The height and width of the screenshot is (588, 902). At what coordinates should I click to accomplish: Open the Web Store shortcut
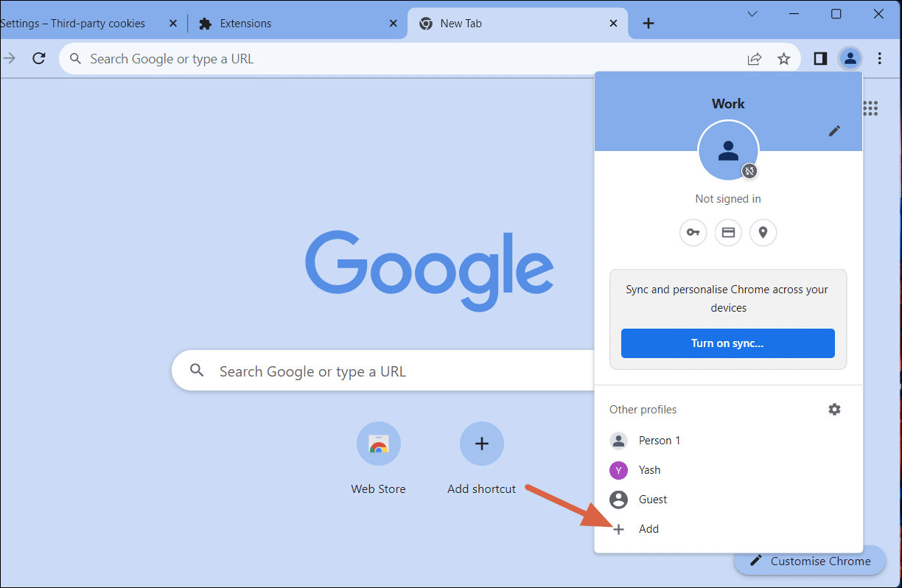[378, 444]
